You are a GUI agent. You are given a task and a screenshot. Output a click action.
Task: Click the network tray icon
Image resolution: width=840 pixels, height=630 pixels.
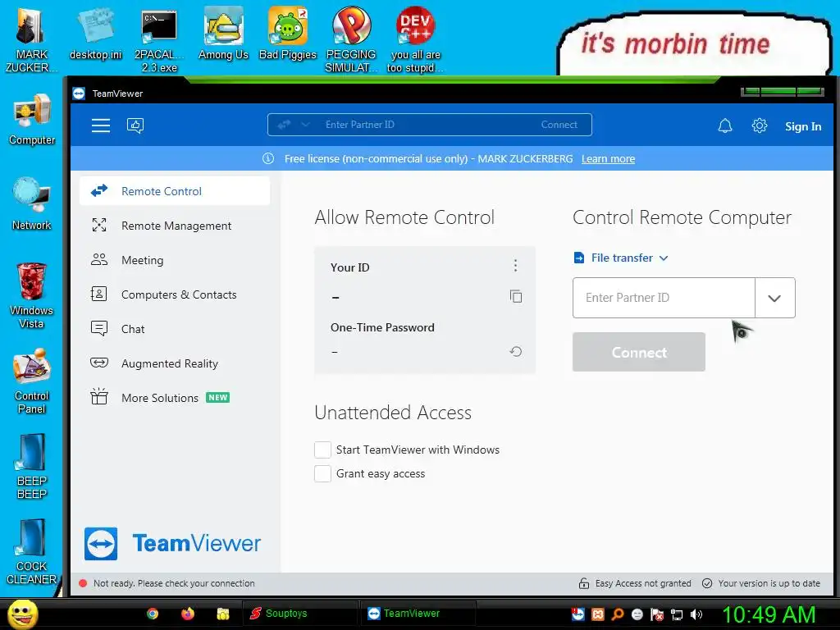pos(677,614)
